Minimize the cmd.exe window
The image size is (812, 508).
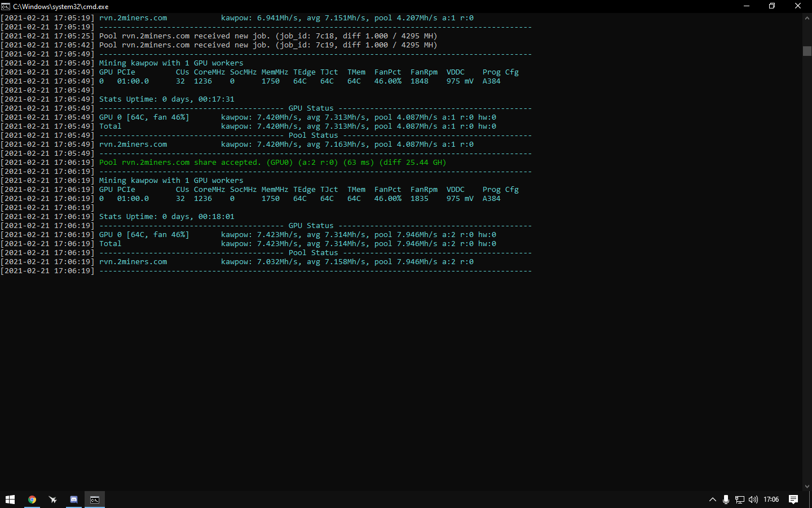(x=747, y=6)
